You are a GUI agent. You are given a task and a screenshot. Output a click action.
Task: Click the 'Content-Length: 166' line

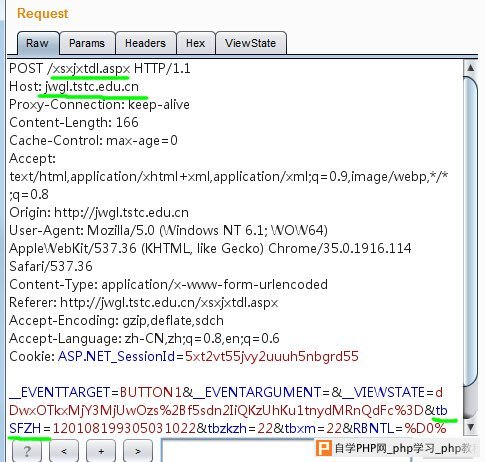(x=74, y=122)
